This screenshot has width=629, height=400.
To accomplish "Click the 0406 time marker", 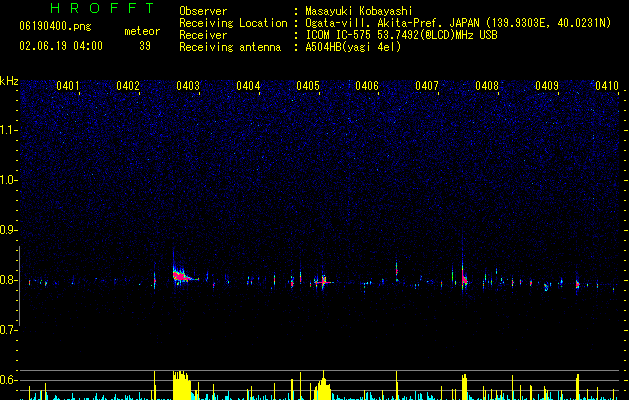I will pos(367,86).
